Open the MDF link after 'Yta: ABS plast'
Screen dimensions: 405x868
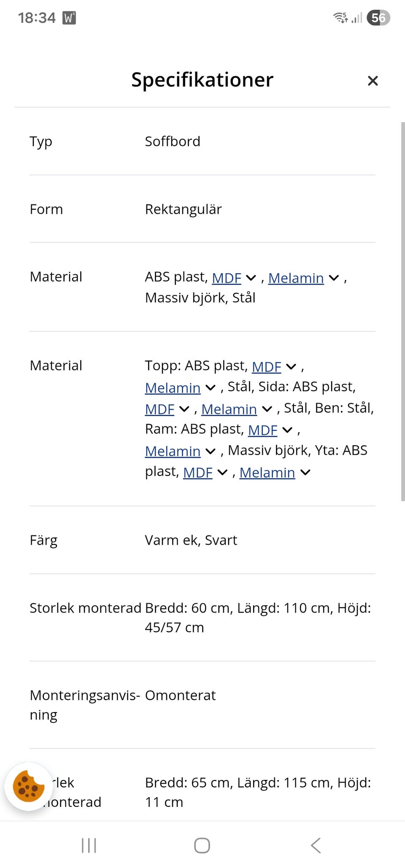[x=197, y=473]
